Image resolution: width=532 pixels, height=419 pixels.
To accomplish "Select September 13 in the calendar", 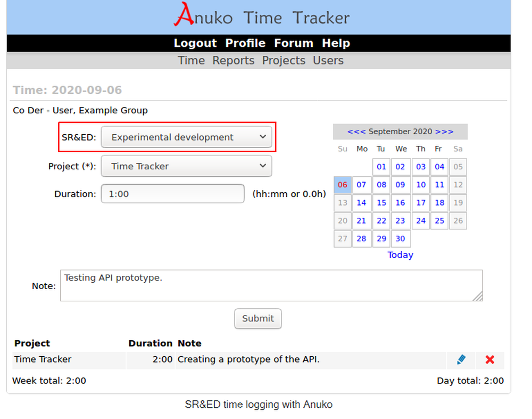I will 342,203.
